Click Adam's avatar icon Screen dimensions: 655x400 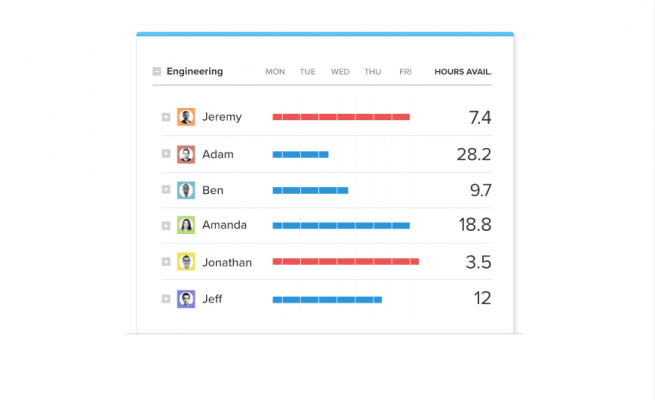186,154
